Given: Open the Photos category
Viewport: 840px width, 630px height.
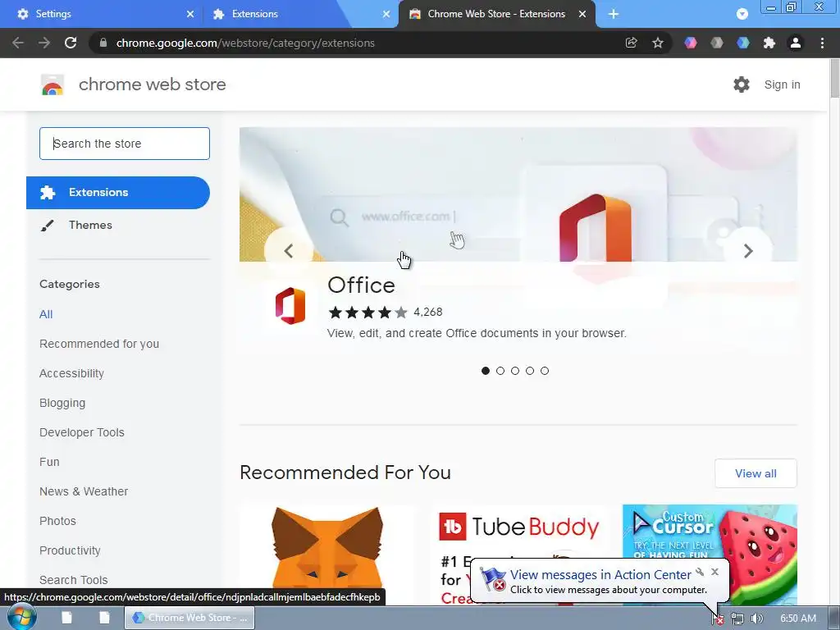Looking at the screenshot, I should click(x=58, y=521).
